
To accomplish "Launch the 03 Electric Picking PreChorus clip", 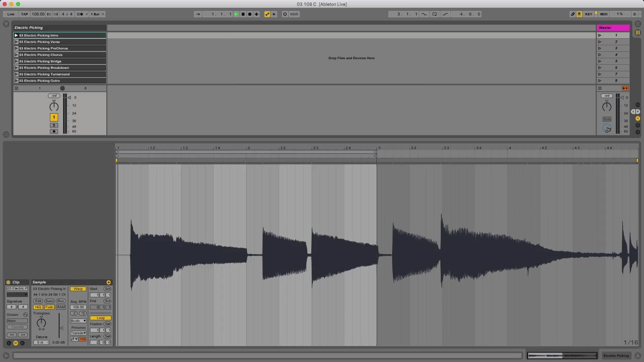I will click(x=16, y=48).
